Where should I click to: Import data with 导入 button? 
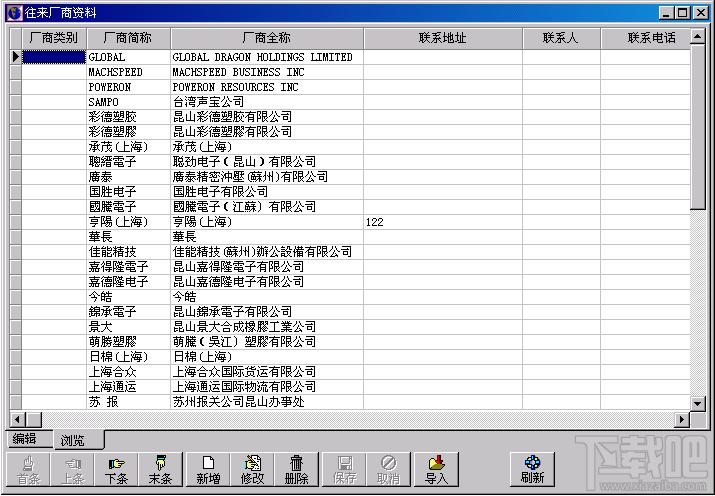click(x=436, y=470)
